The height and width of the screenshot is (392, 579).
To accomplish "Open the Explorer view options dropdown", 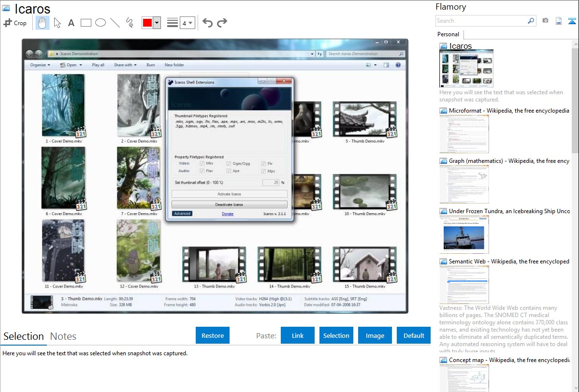I will click(375, 65).
